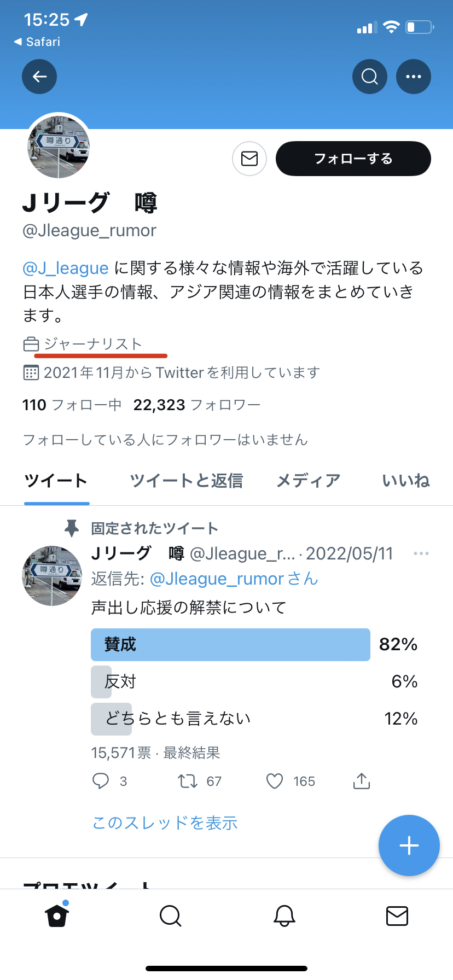Reply to the pinned poll tweet
This screenshot has height=980, width=453.
pos(101,781)
